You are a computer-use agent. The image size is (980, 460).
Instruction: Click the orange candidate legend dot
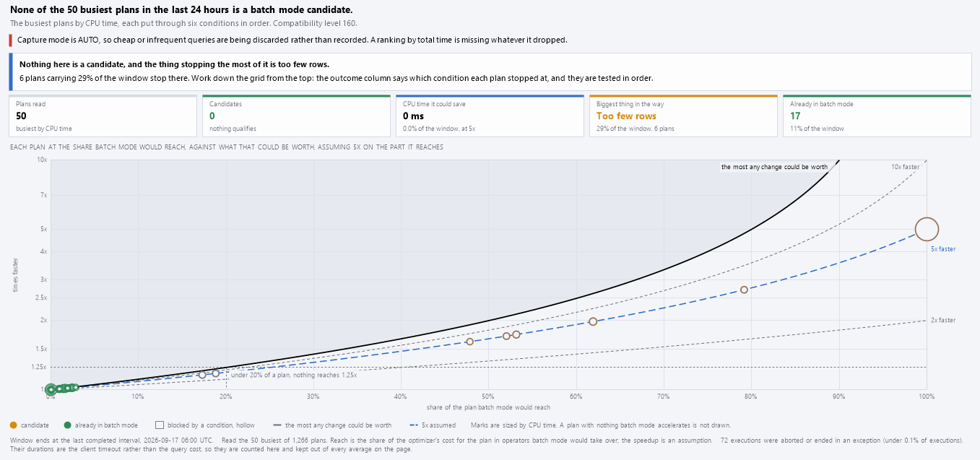coord(14,425)
